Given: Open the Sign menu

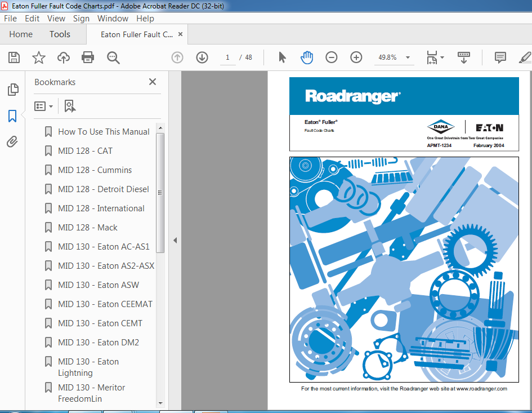Looking at the screenshot, I should pyautogui.click(x=81, y=19).
